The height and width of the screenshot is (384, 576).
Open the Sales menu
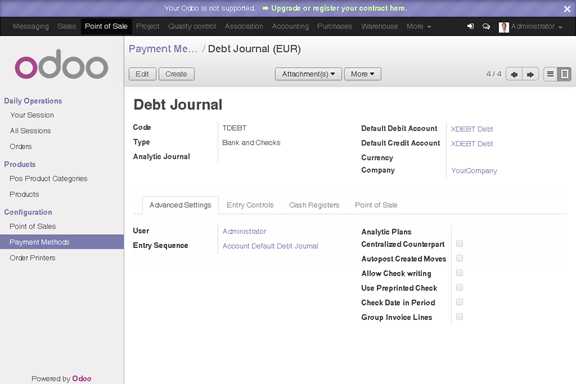[x=66, y=26]
